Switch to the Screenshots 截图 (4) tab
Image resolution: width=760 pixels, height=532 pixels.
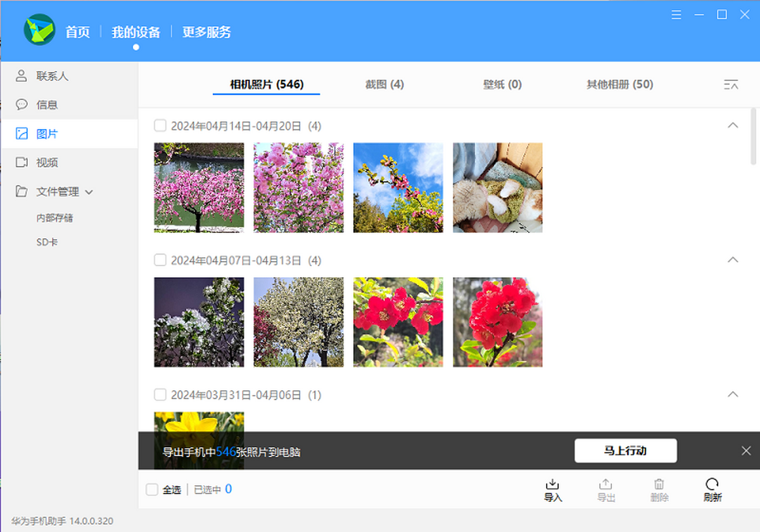coord(384,84)
